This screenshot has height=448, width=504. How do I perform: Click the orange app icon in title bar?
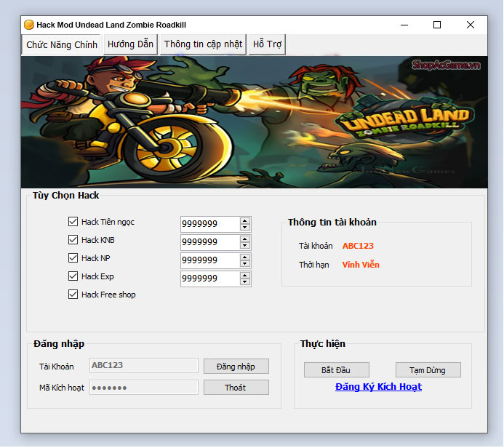pos(29,25)
